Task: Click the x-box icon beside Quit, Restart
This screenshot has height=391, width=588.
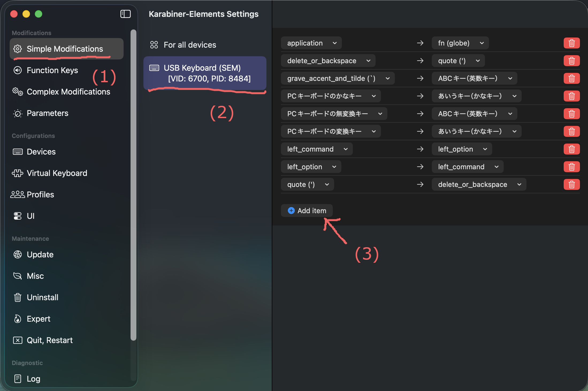Action: (18, 340)
